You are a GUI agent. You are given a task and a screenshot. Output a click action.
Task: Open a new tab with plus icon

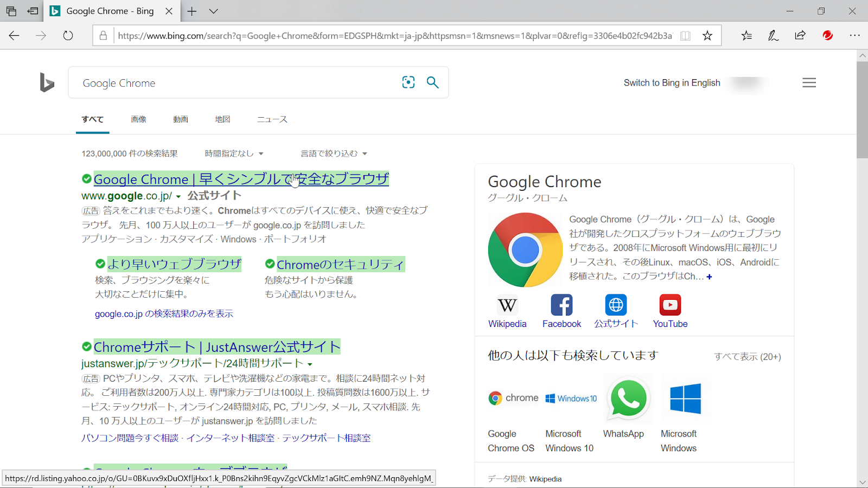click(x=192, y=11)
